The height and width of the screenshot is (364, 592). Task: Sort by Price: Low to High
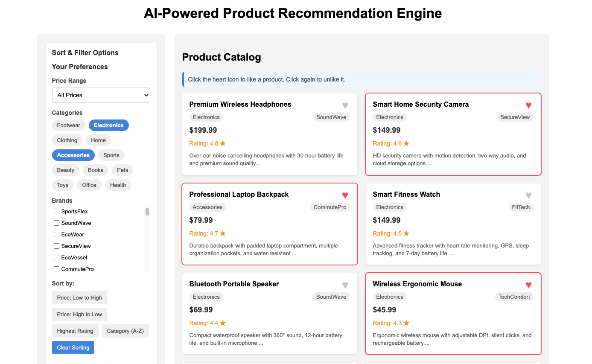79,297
